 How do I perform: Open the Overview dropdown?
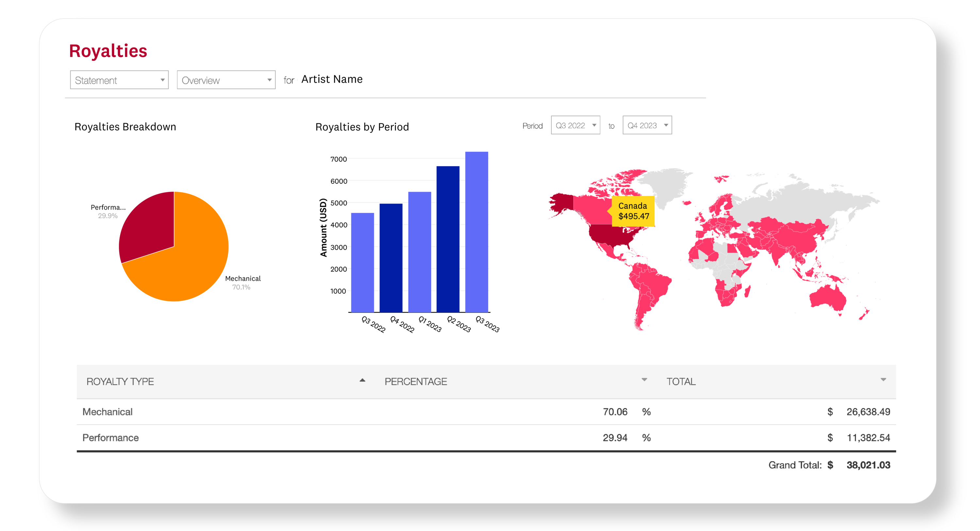pyautogui.click(x=226, y=80)
